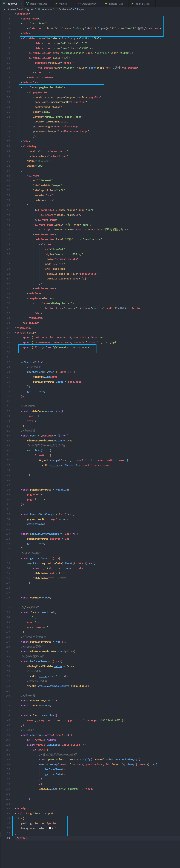Open the 'style' symbol breadcrumb

click(79, 9)
